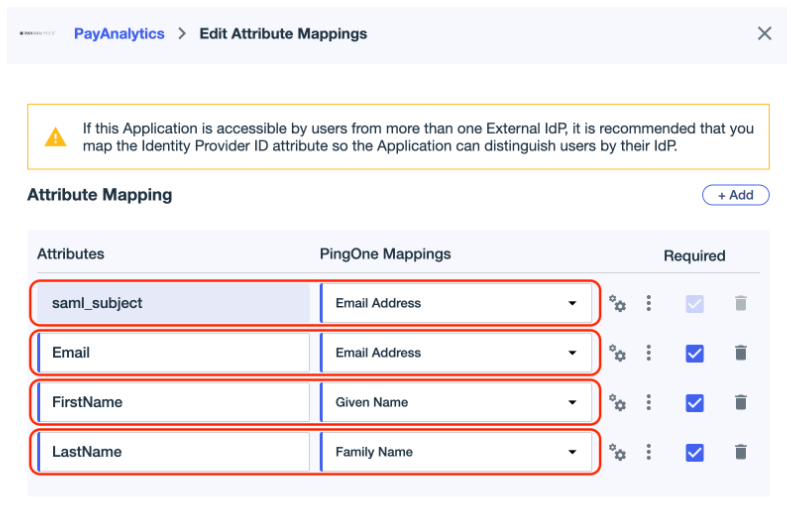
Task: Go back to PayAnalytics breadcrumb
Action: point(119,34)
